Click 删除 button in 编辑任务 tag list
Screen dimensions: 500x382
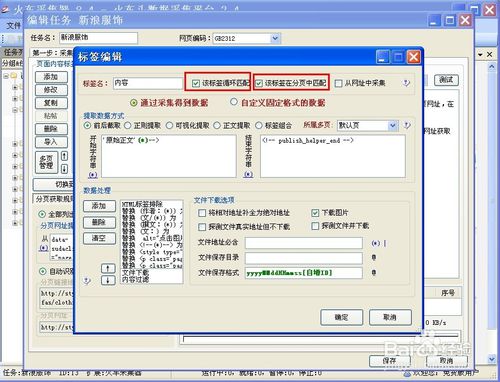[x=51, y=129]
